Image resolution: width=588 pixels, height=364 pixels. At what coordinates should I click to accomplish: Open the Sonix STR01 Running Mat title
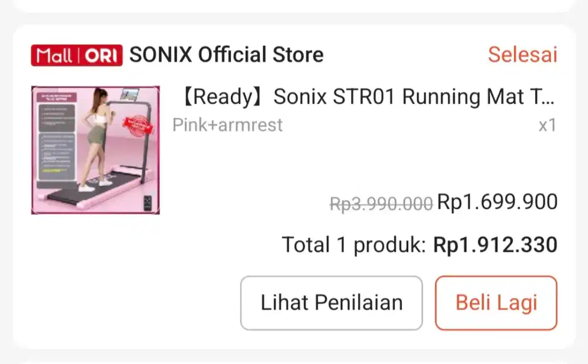pos(367,97)
